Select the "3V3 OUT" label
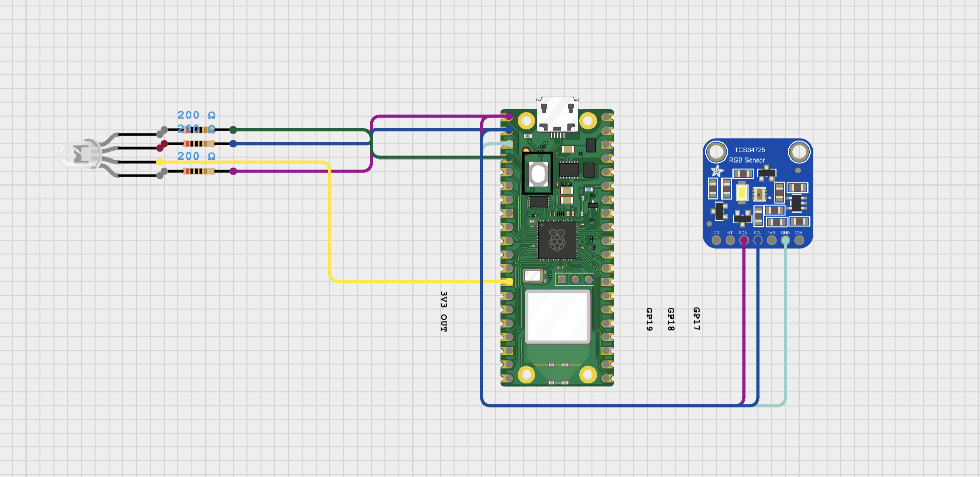 pos(444,311)
